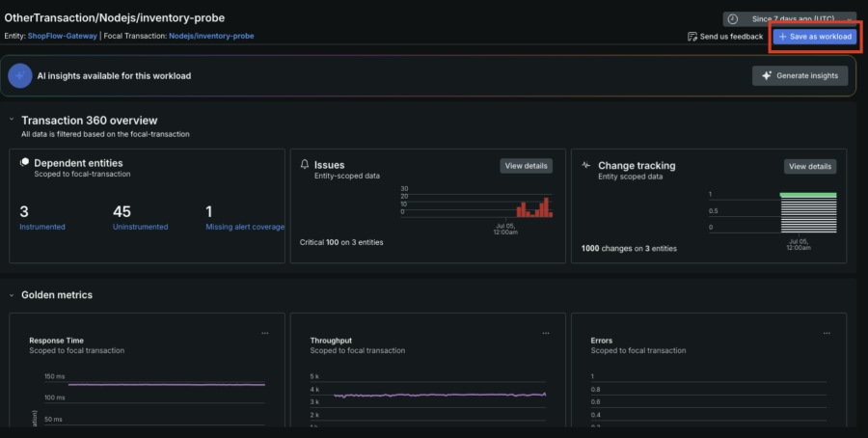
Task: Click Generate insights button
Action: point(800,76)
